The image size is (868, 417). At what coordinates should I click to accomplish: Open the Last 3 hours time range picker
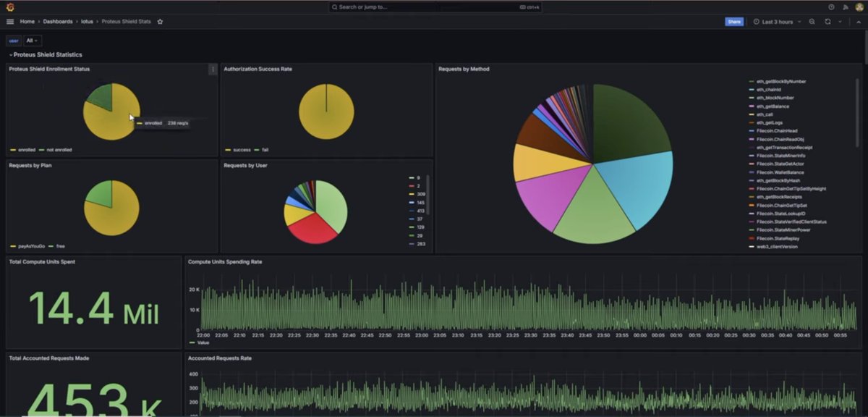pyautogui.click(x=778, y=22)
